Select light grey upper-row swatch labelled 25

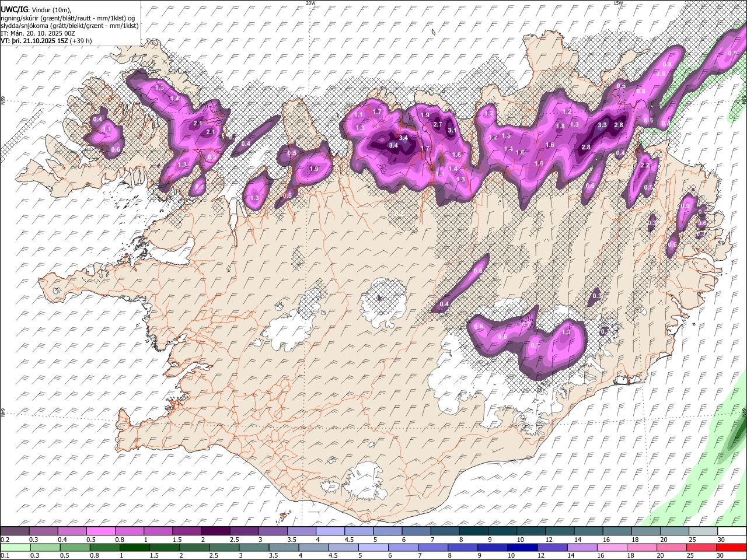pyautogui.click(x=703, y=531)
